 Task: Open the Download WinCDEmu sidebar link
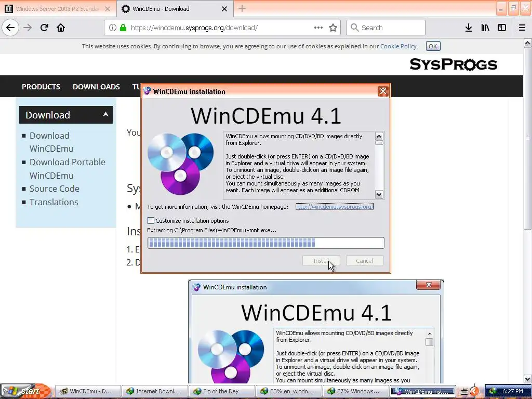click(x=51, y=142)
